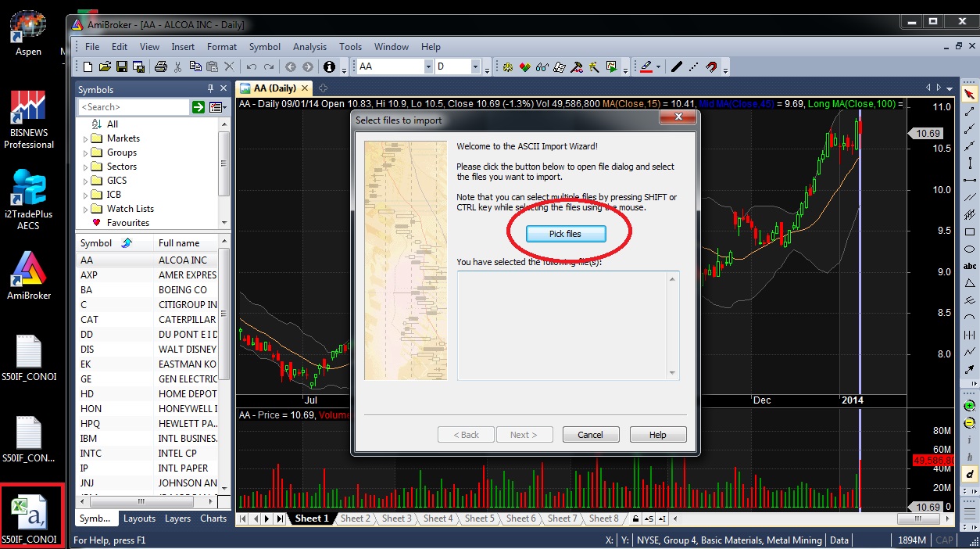Expand the Watch Lists tree node
Screen dimensions: 980x549
tap(85, 210)
